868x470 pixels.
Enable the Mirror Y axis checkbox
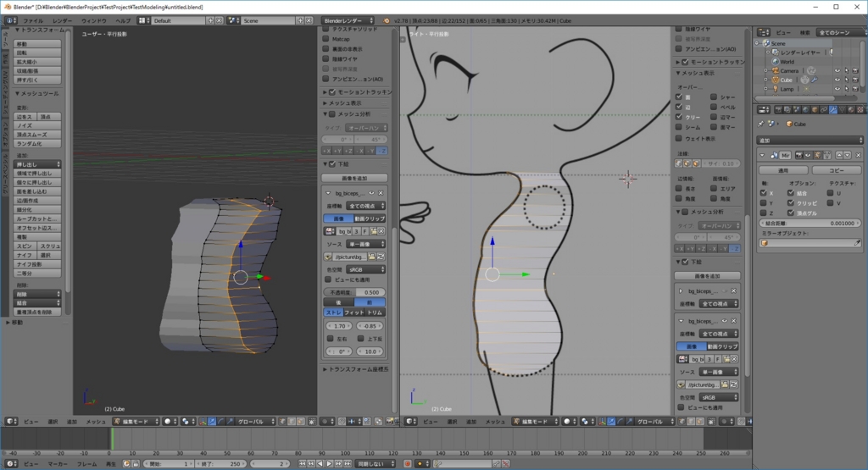click(764, 203)
